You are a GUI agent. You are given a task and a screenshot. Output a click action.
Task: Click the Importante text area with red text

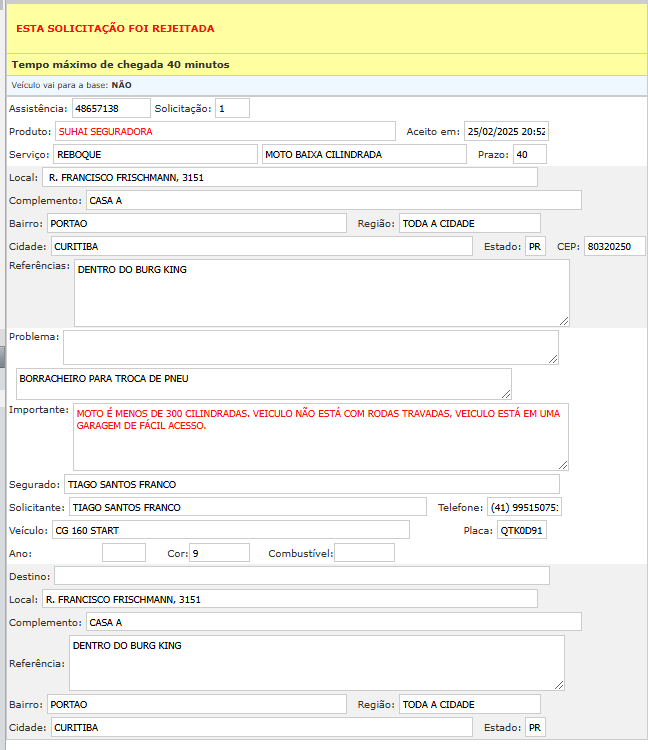pyautogui.click(x=320, y=437)
